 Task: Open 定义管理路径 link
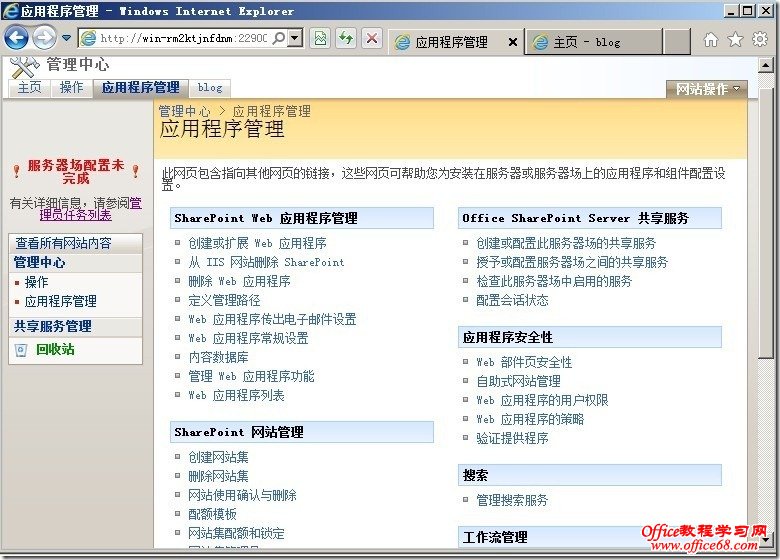click(224, 300)
